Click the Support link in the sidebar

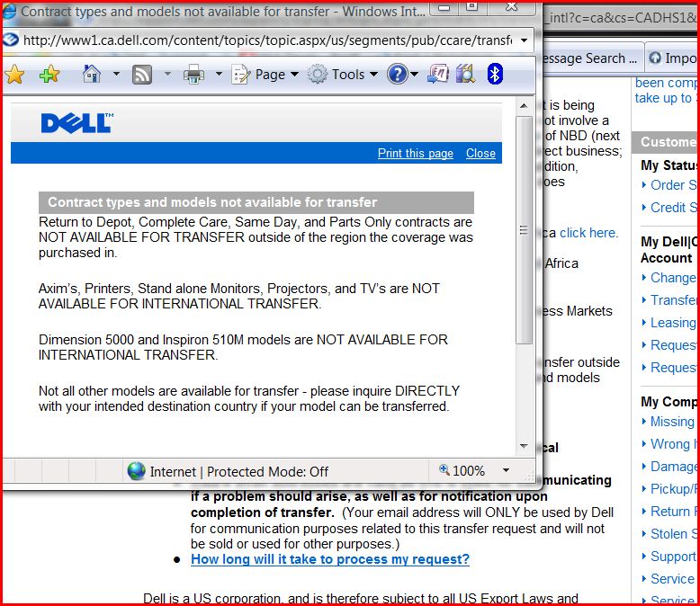pyautogui.click(x=673, y=557)
